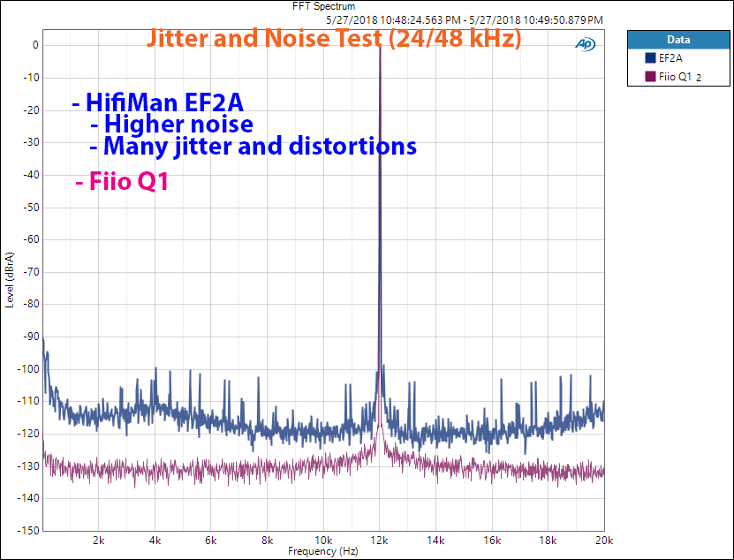Click the Fiio Q1 purple legend swatch
This screenshot has width=734, height=560.
[x=650, y=76]
